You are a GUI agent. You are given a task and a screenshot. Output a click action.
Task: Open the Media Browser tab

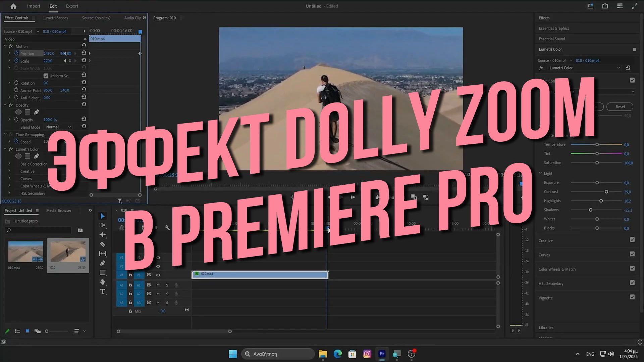[x=59, y=211]
